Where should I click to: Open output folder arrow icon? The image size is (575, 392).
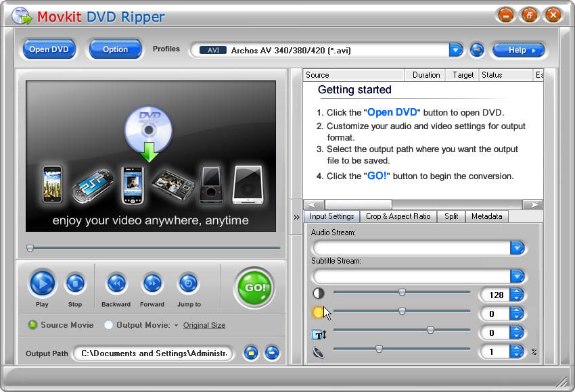[x=272, y=353]
